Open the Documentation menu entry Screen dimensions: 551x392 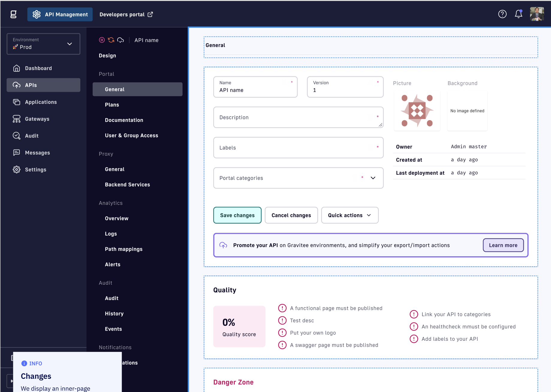pos(124,120)
